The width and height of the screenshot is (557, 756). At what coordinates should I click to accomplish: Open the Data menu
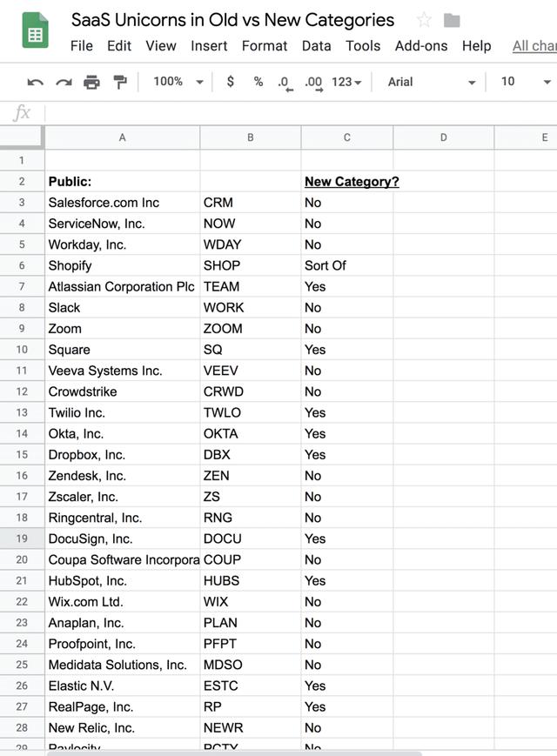(316, 46)
